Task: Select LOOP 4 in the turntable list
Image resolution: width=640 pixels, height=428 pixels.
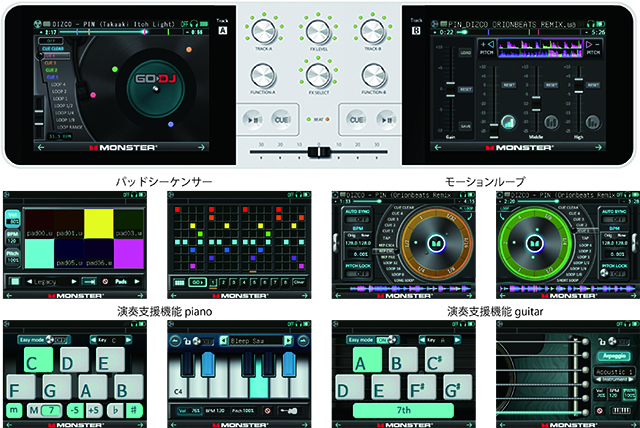Action: tap(58, 84)
